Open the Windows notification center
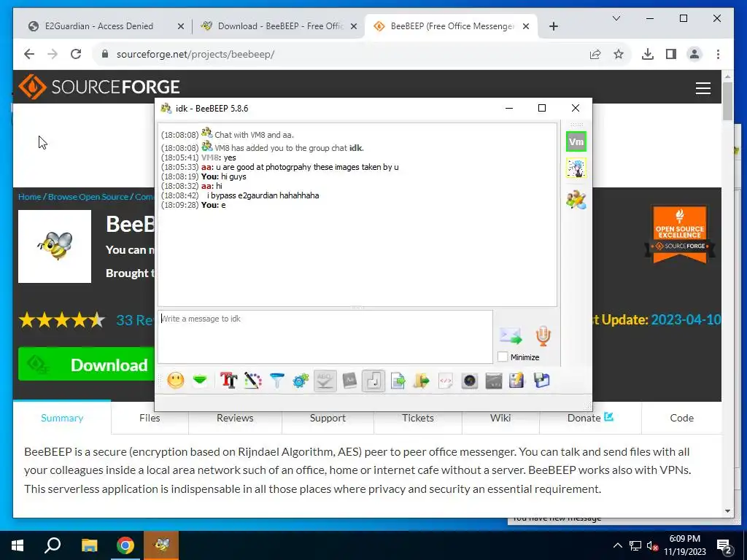747x560 pixels. pyautogui.click(x=724, y=545)
